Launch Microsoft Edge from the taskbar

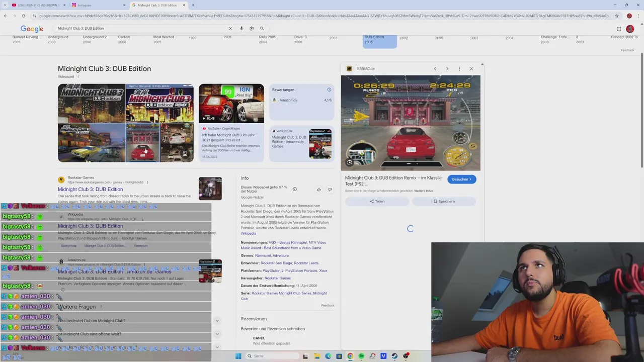328,356
